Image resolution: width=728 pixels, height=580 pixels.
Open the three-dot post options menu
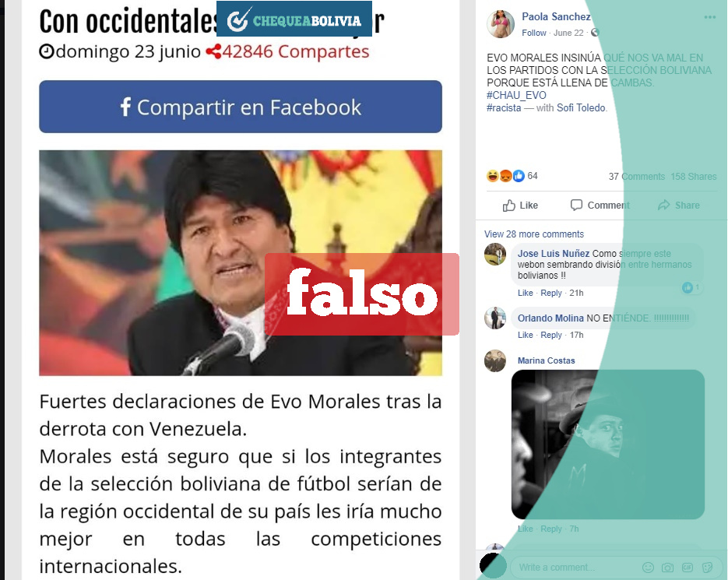[x=709, y=17]
